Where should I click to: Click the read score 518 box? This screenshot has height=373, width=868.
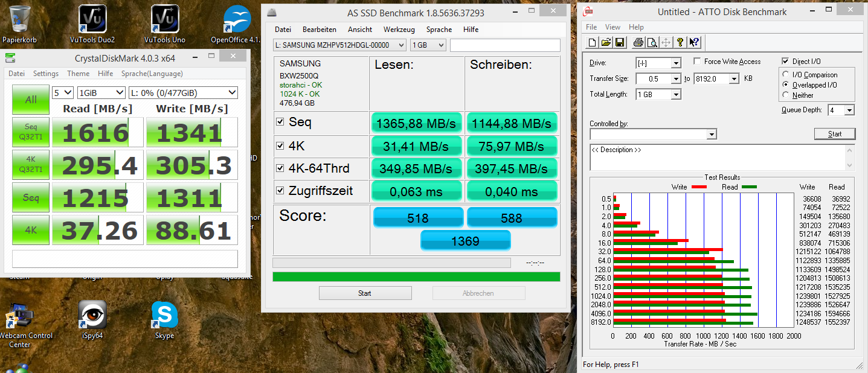click(418, 218)
